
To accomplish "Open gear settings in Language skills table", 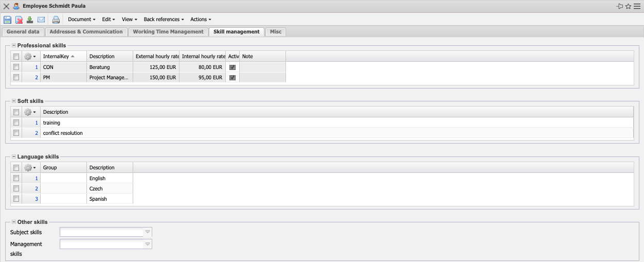I will click(x=30, y=167).
